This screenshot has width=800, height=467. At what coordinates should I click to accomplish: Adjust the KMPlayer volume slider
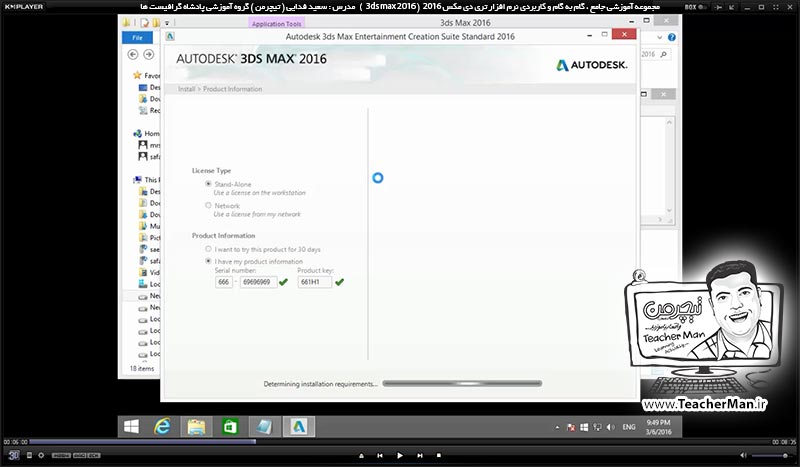(772, 455)
